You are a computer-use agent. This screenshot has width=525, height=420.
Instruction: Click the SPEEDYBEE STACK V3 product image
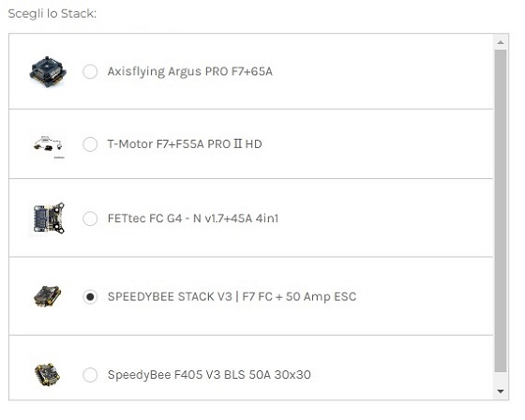pyautogui.click(x=48, y=296)
